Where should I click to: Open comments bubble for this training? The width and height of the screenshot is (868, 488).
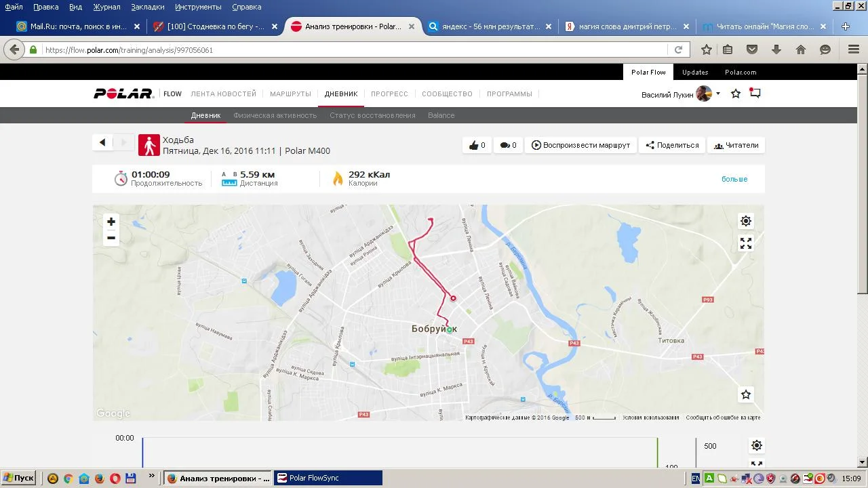coord(508,145)
